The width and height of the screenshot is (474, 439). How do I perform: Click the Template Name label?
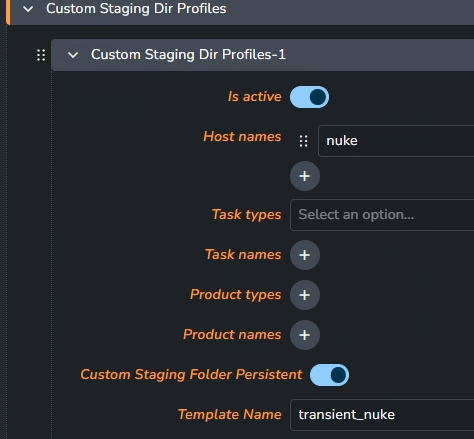click(230, 415)
